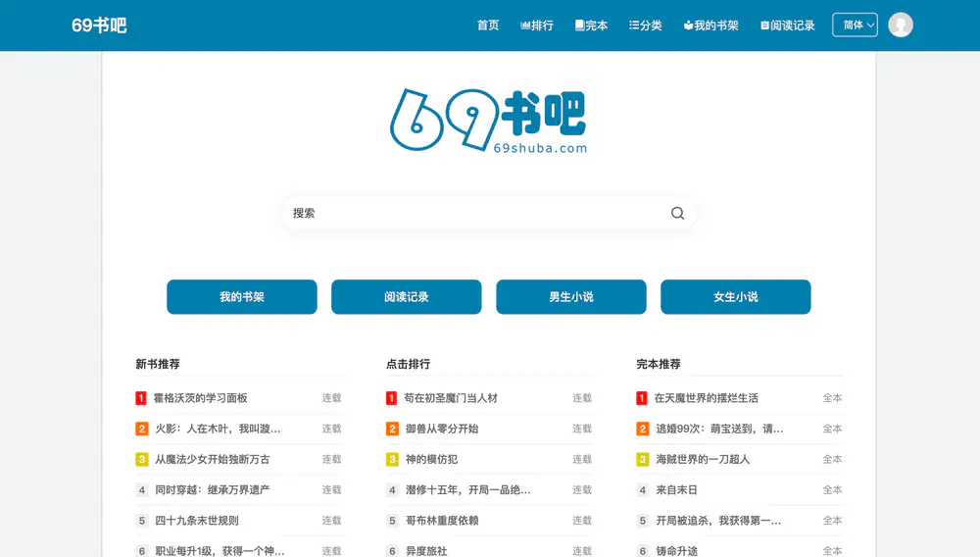Go to 完本 completed books menu

(x=591, y=25)
